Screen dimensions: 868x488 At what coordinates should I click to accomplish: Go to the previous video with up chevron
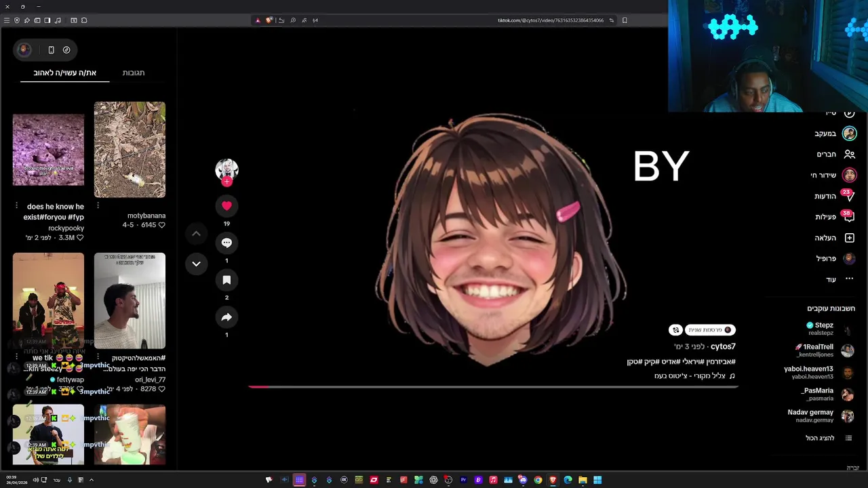pos(196,234)
